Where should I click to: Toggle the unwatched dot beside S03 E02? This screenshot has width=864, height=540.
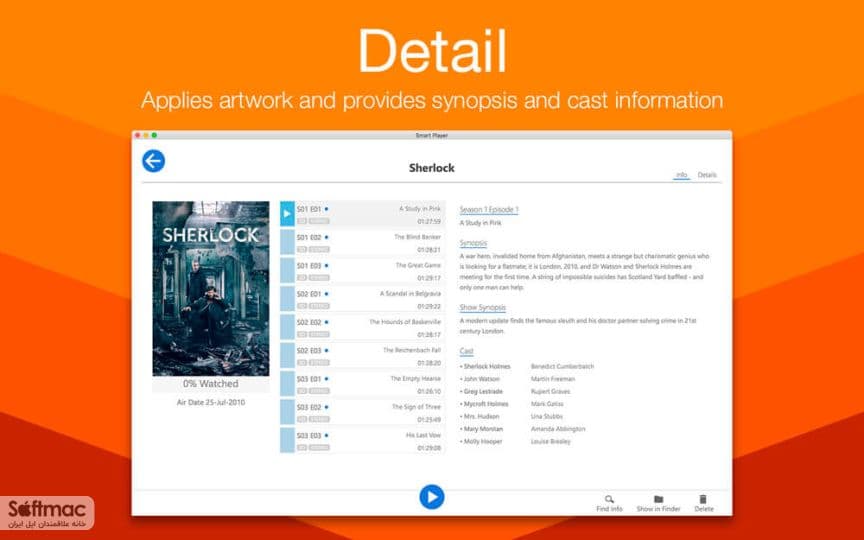(x=326, y=407)
